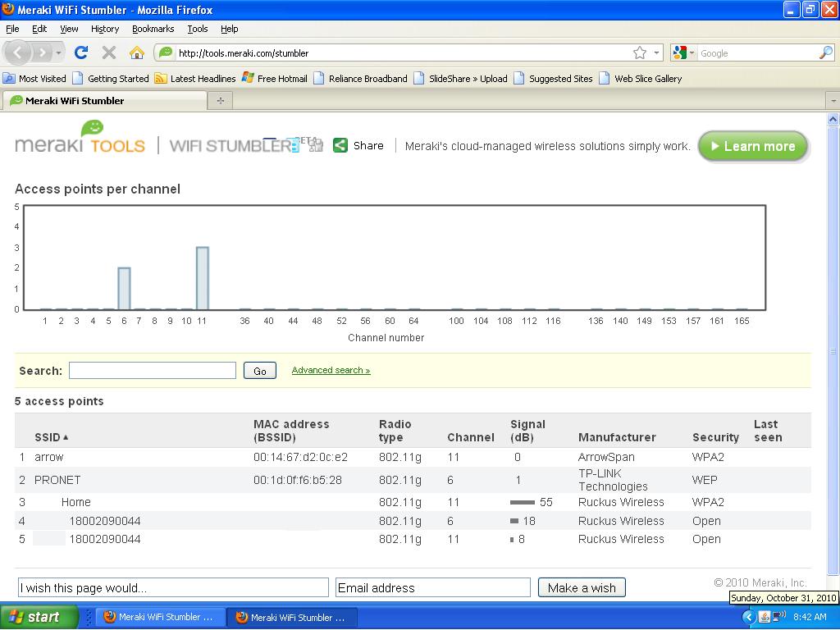Click the search magnifier icon
The width and height of the screenshot is (840, 630).
tap(825, 52)
